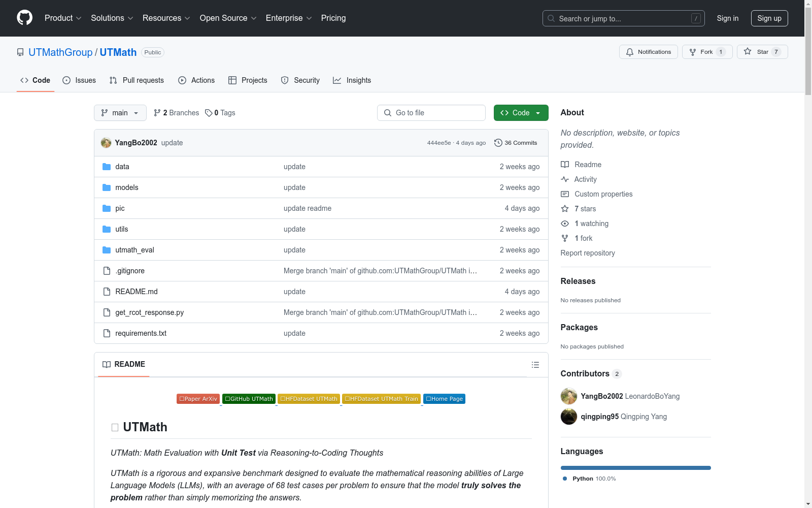Click the Go to file search field
The image size is (812, 508).
431,113
